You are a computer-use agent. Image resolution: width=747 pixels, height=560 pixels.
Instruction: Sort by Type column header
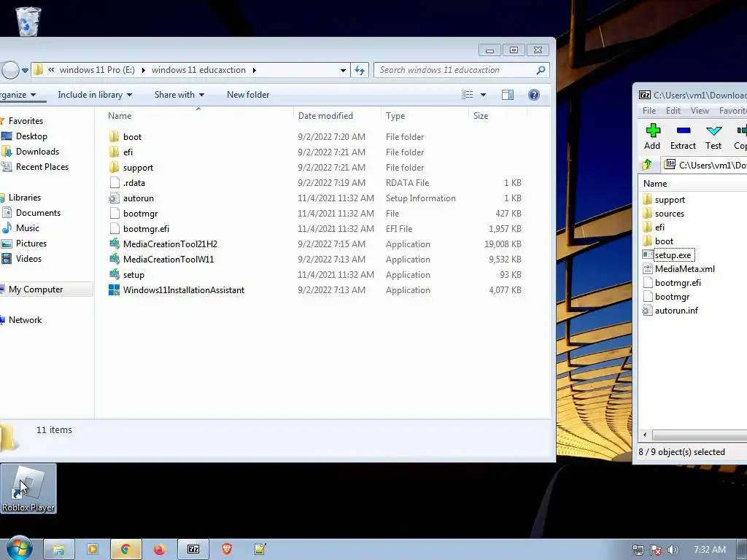click(425, 116)
